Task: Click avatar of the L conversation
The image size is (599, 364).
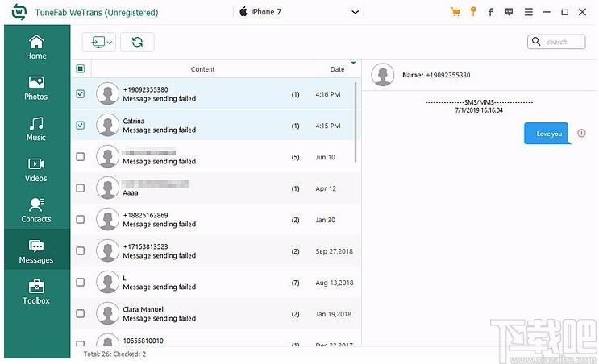Action: click(x=107, y=283)
